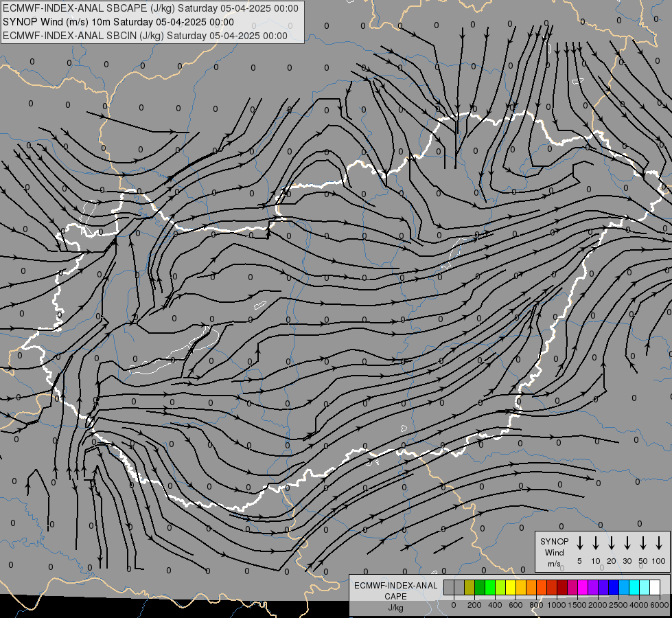Click wind arrow above the 5 label
Image resolution: width=672 pixels, height=618 pixels.
tap(580, 542)
